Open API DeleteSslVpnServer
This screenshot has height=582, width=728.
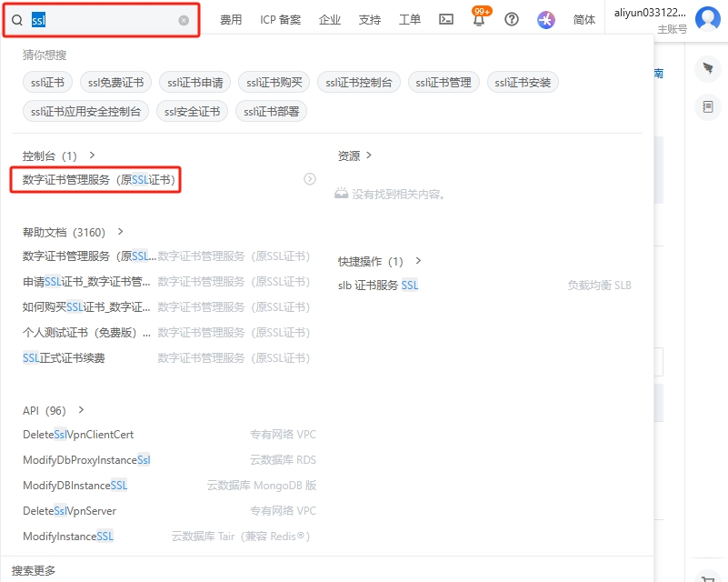click(x=69, y=511)
